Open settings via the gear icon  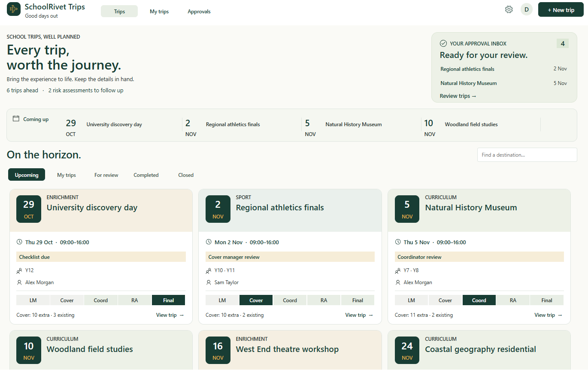click(x=509, y=9)
